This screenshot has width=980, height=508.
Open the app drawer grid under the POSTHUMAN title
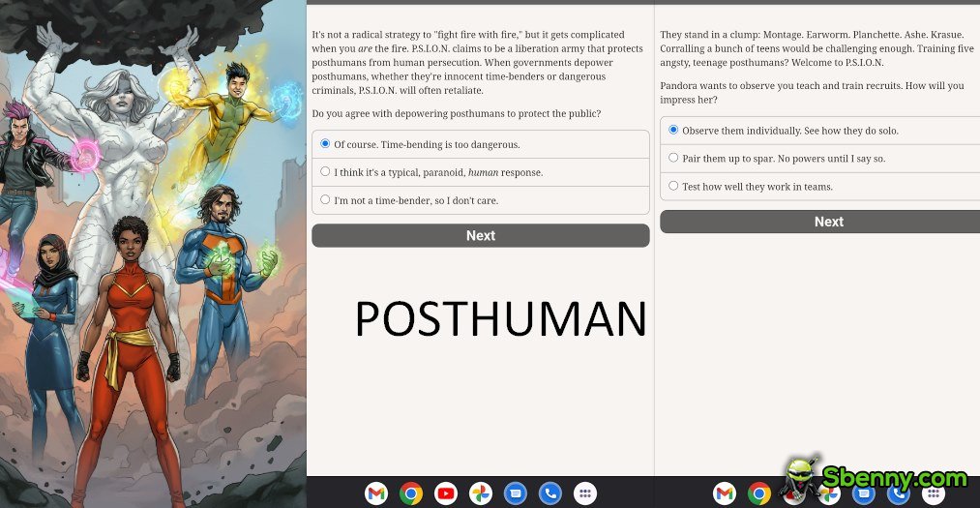click(x=585, y=493)
